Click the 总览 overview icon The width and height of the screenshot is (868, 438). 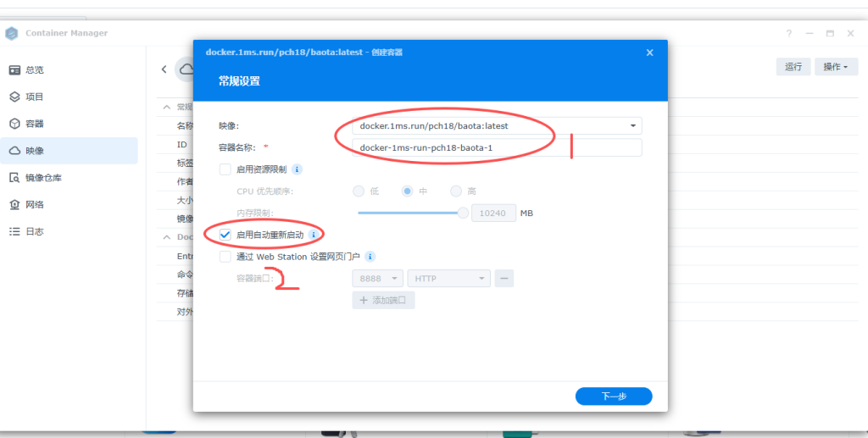click(x=15, y=70)
